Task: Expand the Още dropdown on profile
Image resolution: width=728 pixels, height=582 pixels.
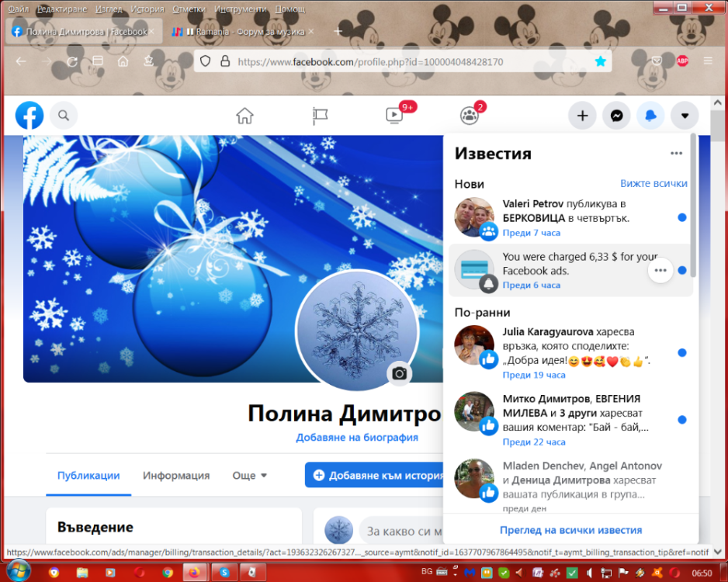Action: point(249,475)
